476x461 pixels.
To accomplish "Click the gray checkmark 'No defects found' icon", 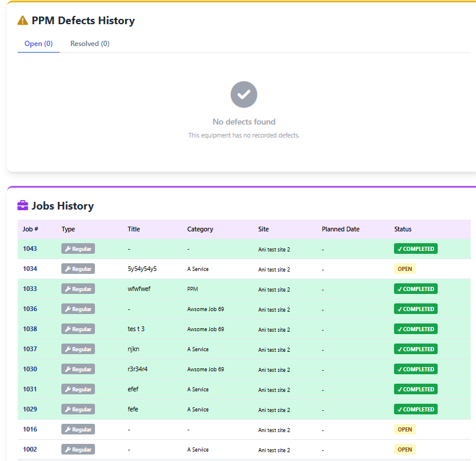I will 244,94.
